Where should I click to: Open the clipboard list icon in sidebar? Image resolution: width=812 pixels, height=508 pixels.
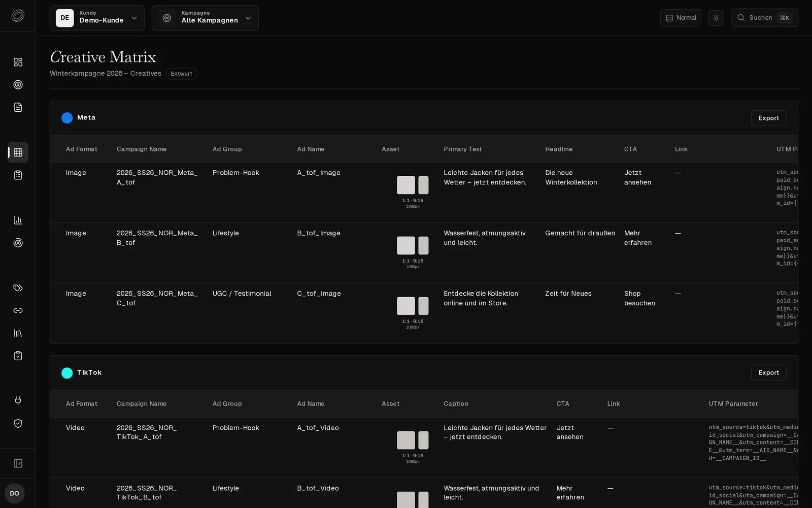18,175
